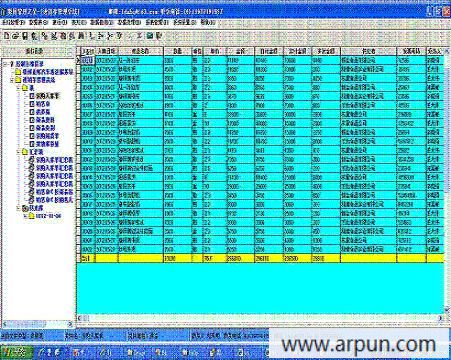This screenshot has width=451, height=360.
Task: Click the Open folder icon in toolbar
Action: (x=15, y=36)
